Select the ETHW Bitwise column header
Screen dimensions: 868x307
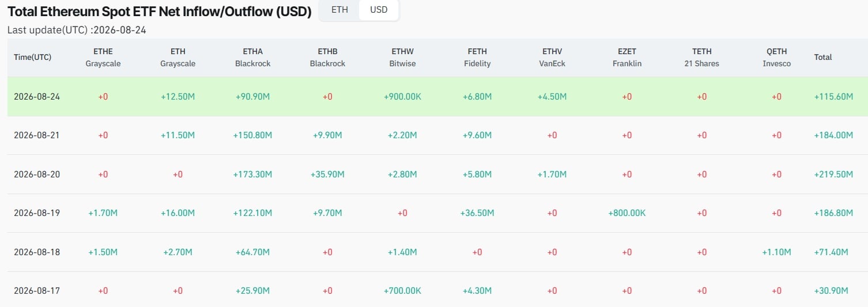click(x=402, y=58)
